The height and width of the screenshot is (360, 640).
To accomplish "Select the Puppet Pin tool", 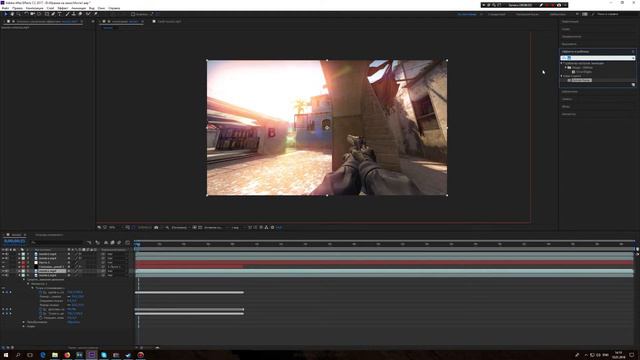I will click(96, 14).
